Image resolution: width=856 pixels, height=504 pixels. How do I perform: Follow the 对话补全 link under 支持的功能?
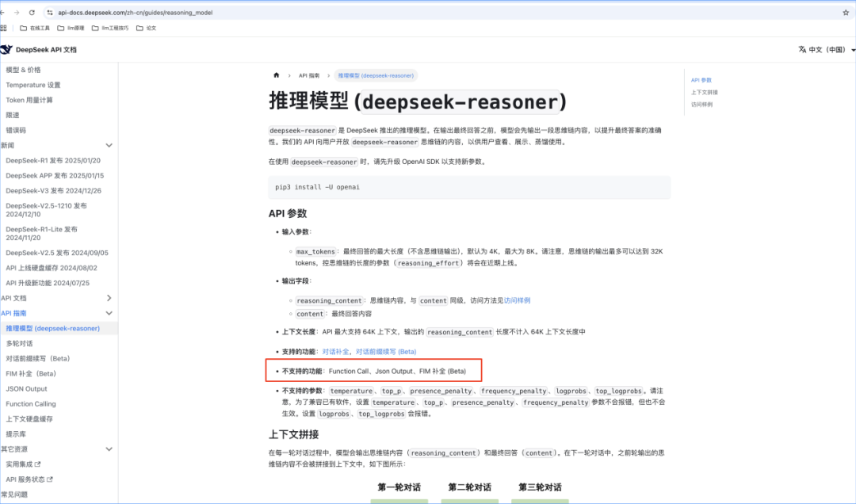coord(335,352)
